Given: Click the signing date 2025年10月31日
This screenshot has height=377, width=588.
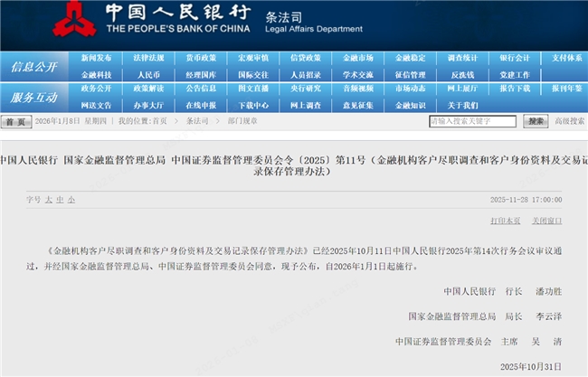Looking at the screenshot, I should [531, 366].
